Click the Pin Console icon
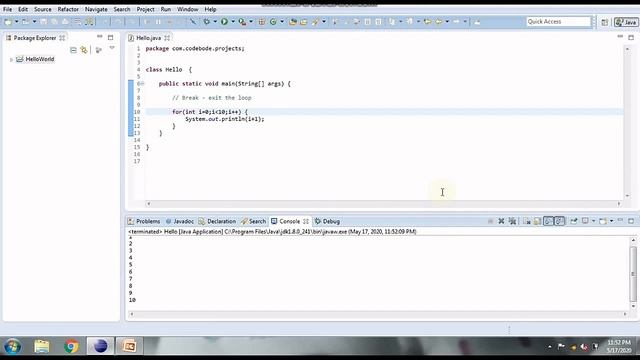 (574, 221)
